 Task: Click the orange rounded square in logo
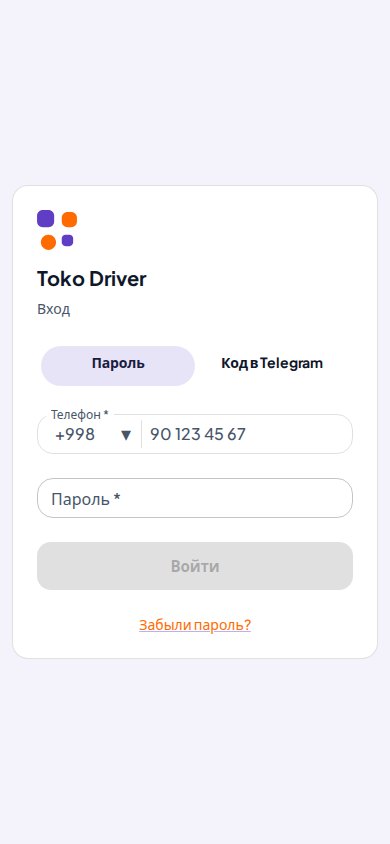(69, 220)
